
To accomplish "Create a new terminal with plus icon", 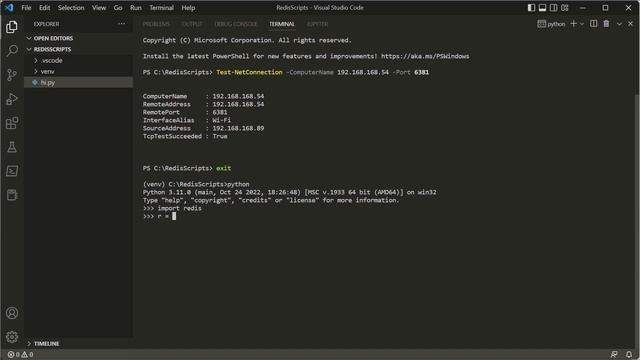I will [x=573, y=24].
